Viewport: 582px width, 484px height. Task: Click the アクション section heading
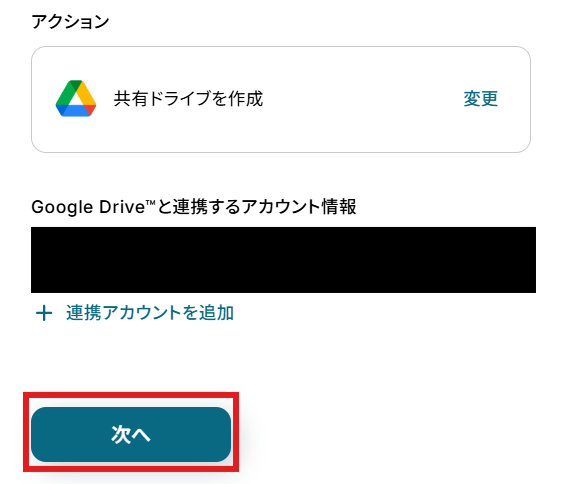pyautogui.click(x=70, y=22)
